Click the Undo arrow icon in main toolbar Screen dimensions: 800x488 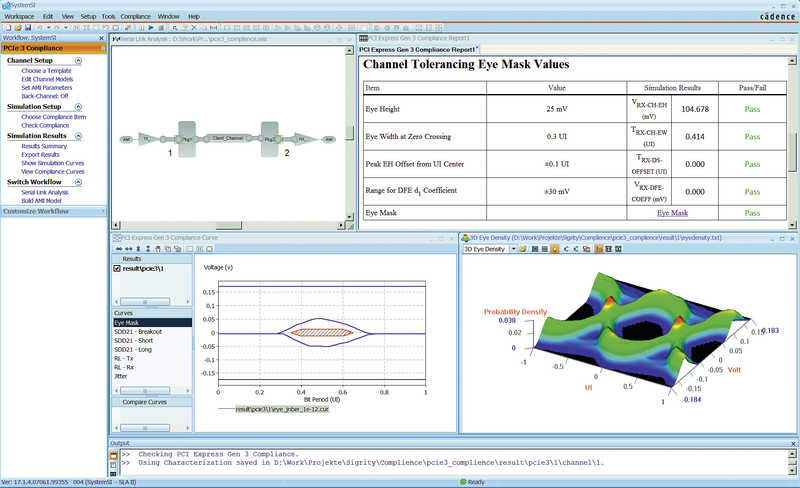coord(39,28)
